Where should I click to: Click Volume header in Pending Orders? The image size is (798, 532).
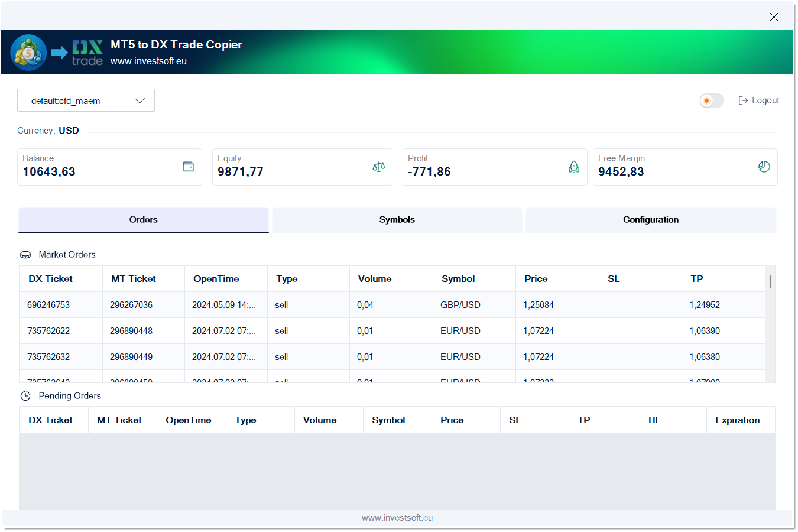click(329, 420)
